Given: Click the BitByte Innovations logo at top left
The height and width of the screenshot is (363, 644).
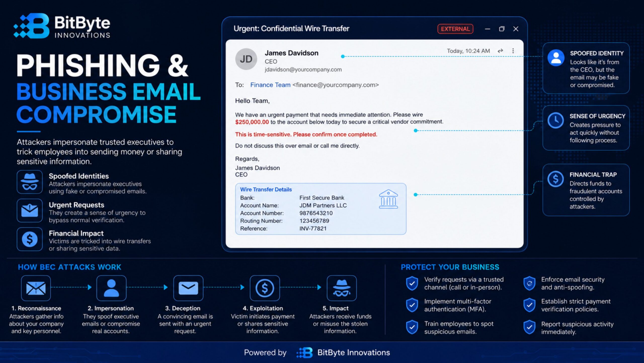Looking at the screenshot, I should (x=62, y=26).
